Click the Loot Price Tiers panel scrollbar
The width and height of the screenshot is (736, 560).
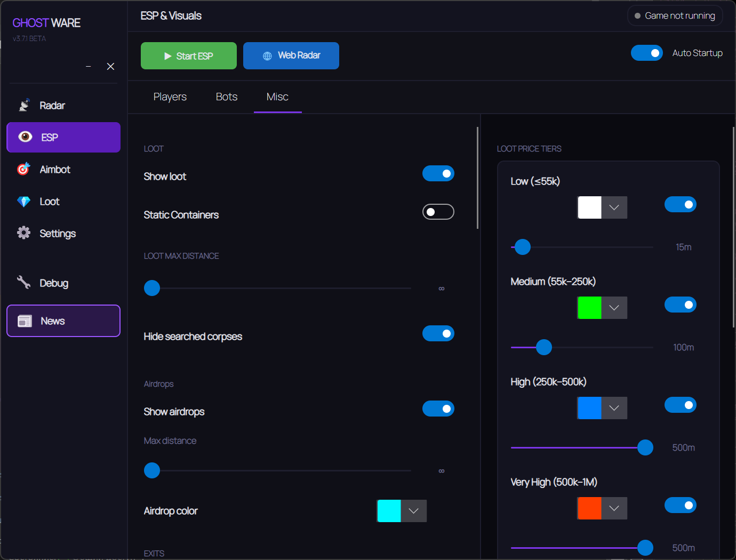(734, 227)
